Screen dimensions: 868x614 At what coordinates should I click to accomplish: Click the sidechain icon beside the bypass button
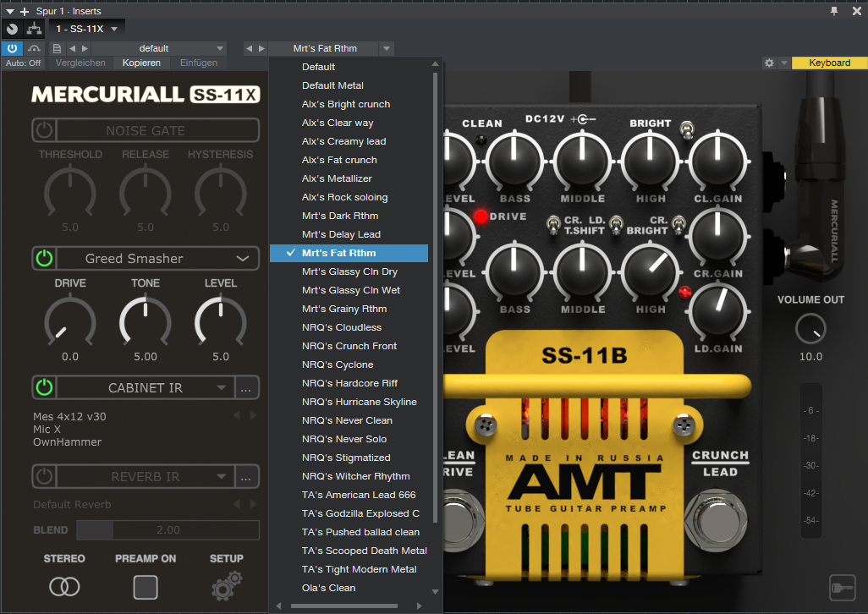point(35,49)
